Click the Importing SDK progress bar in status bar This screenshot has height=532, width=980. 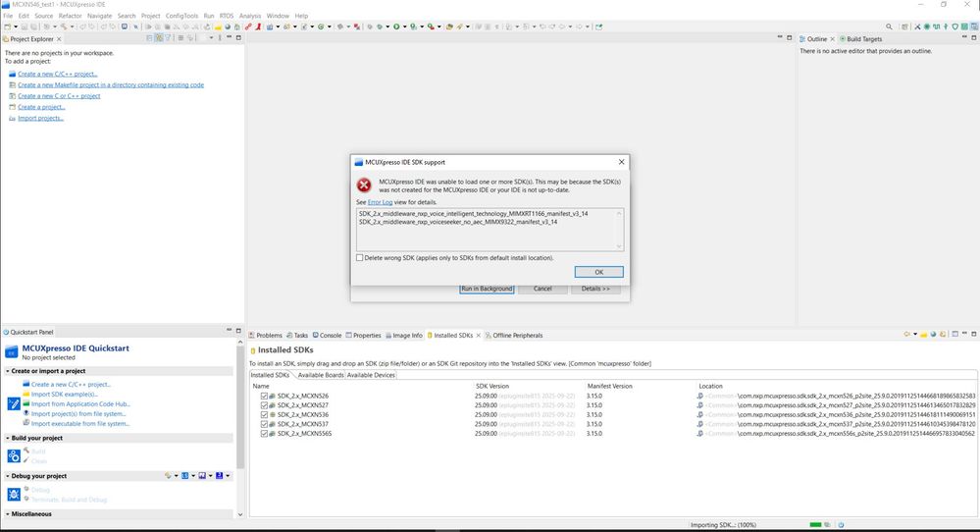pos(815,525)
